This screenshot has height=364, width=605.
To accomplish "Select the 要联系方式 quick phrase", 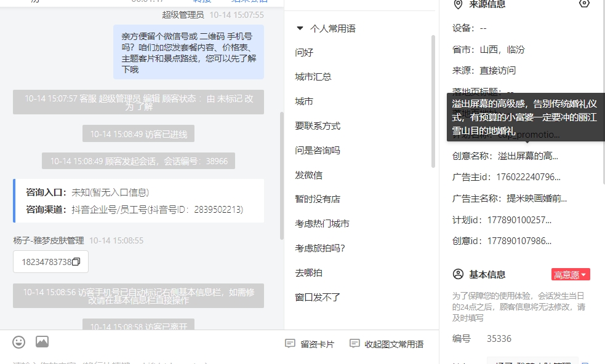I will (318, 125).
